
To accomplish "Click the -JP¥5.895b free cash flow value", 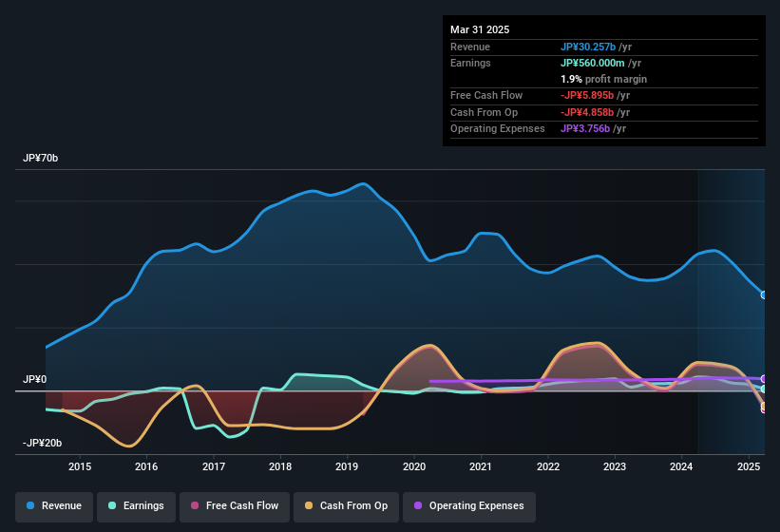I will tap(587, 95).
